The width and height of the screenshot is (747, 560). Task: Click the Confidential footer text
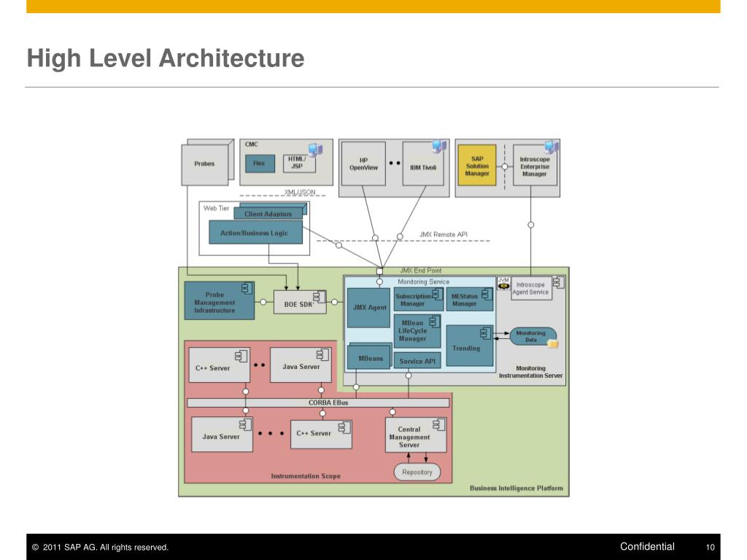[x=647, y=547]
